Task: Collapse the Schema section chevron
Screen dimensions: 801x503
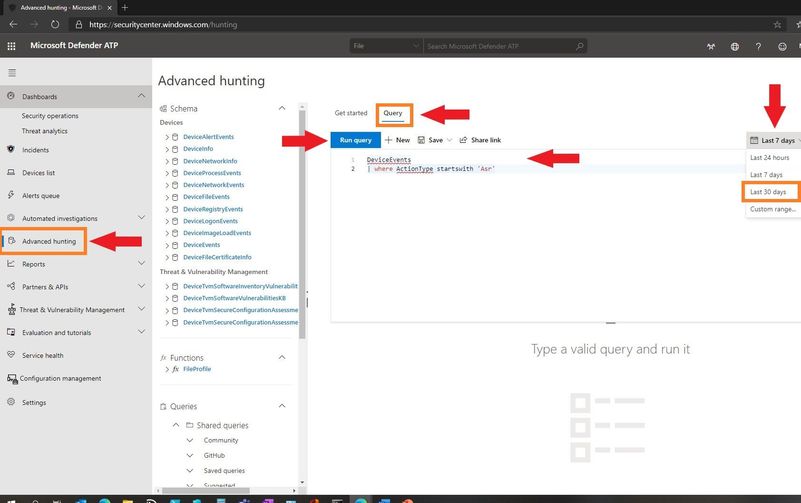Action: [281, 108]
